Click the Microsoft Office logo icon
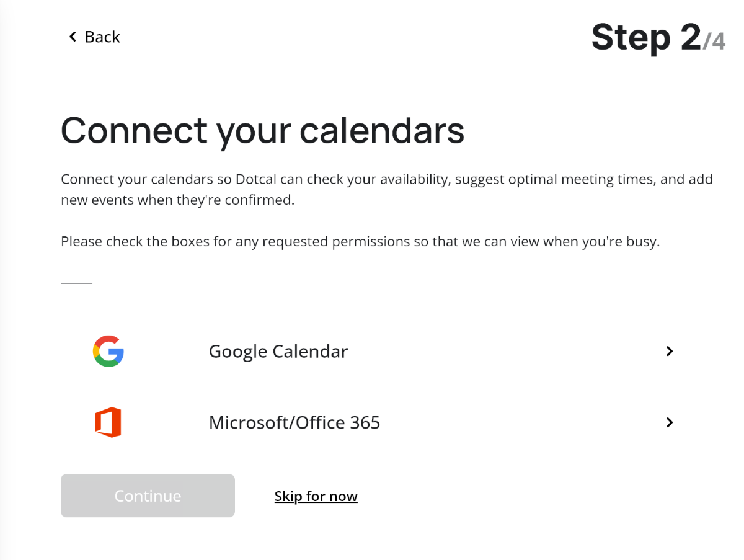 tap(108, 422)
